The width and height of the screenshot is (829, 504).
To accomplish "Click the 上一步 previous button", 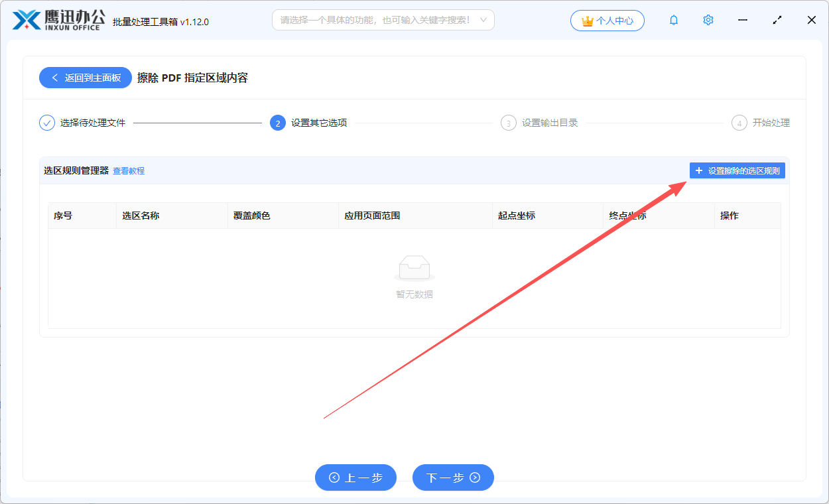I will (x=355, y=477).
